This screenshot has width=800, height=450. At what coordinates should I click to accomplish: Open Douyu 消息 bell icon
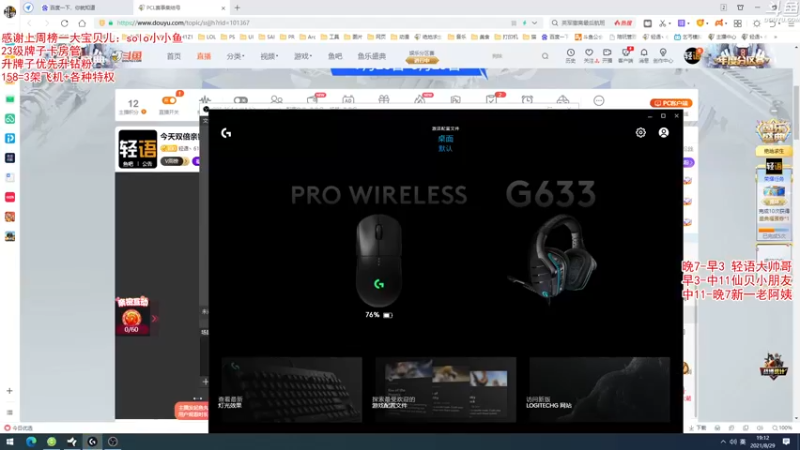(644, 55)
